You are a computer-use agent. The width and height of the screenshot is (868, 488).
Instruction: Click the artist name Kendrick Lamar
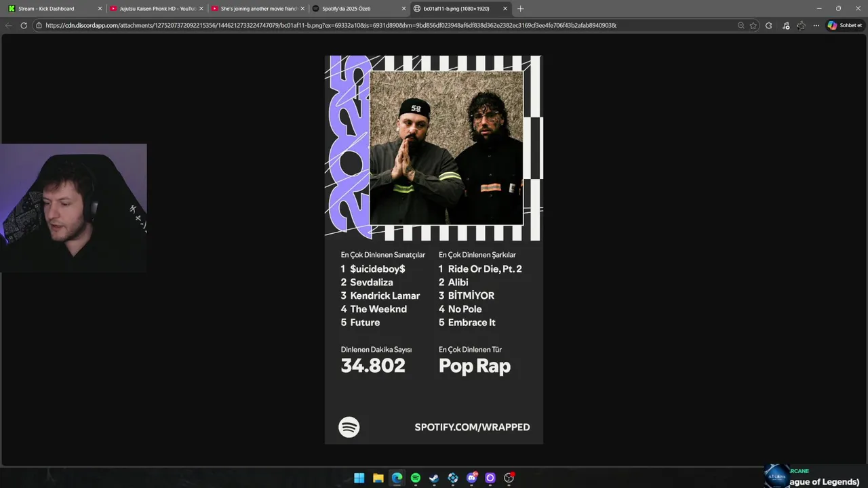pyautogui.click(x=385, y=296)
